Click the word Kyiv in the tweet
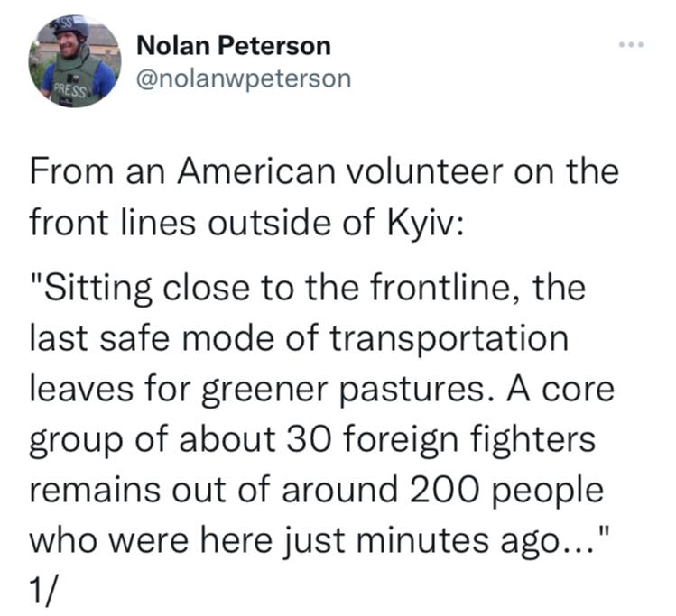Viewport: 676px width, 616px height. click(425, 223)
